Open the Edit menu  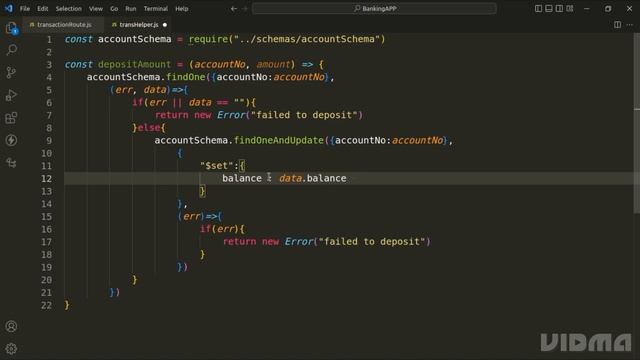click(42, 9)
